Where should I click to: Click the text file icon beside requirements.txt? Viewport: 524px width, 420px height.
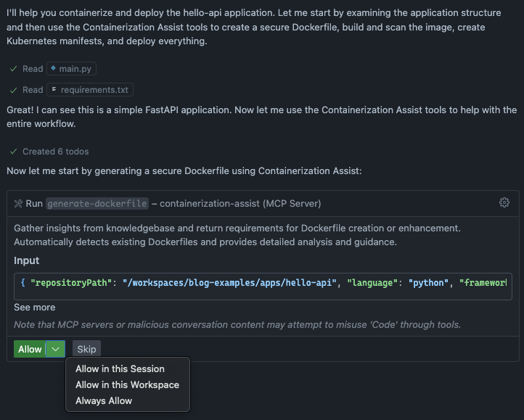[54, 90]
